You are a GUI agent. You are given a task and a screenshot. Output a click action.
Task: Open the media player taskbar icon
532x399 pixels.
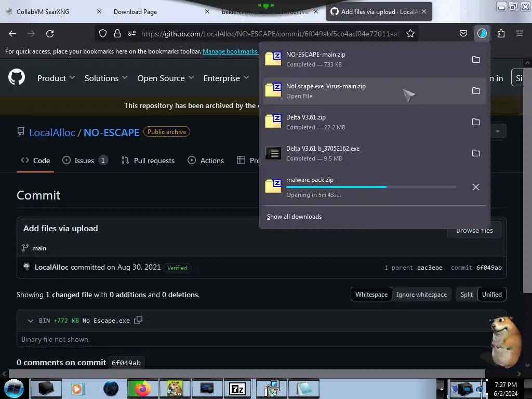point(78,389)
